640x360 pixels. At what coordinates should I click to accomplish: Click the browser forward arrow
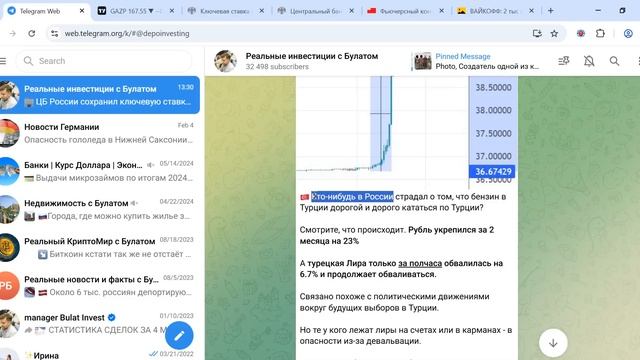coord(13,33)
